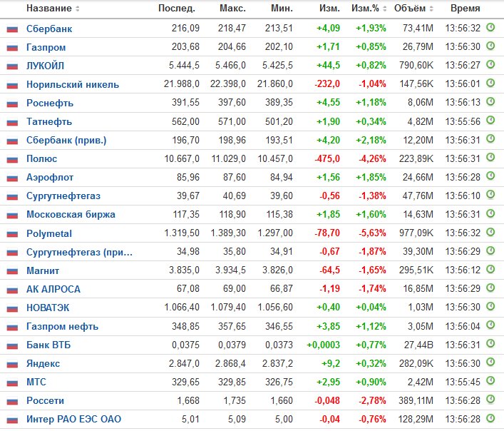Select Полюс change value -4,26%
This screenshot has height=431, width=504.
pyautogui.click(x=372, y=158)
